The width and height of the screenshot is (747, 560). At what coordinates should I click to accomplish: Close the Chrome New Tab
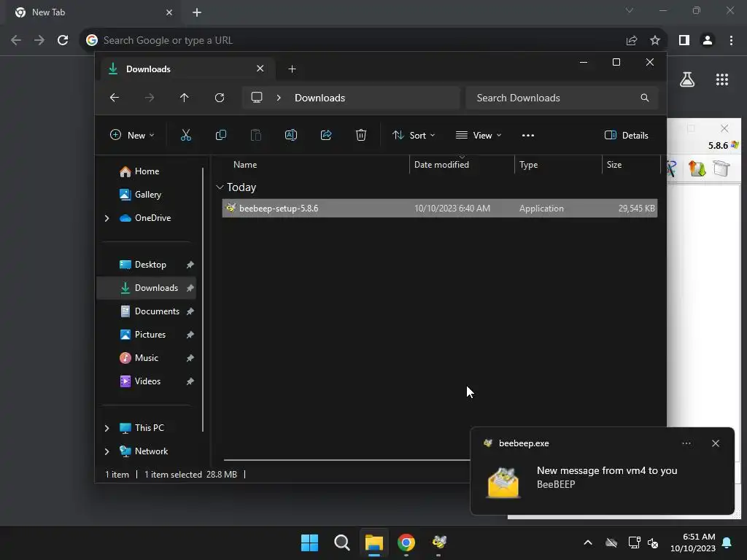(169, 12)
